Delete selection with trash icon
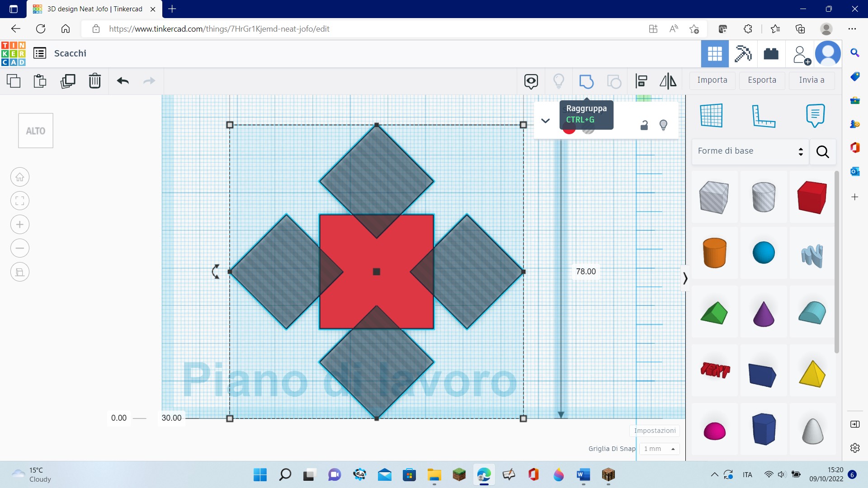 click(95, 81)
